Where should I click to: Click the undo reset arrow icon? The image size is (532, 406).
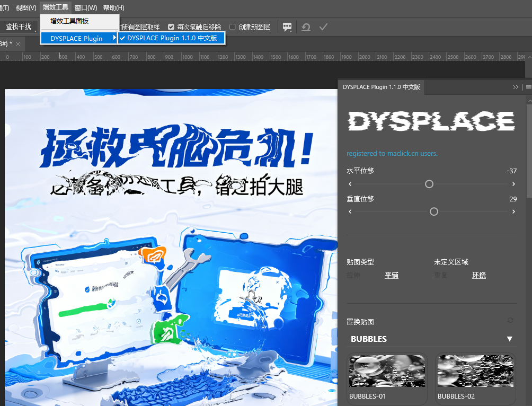(x=306, y=27)
